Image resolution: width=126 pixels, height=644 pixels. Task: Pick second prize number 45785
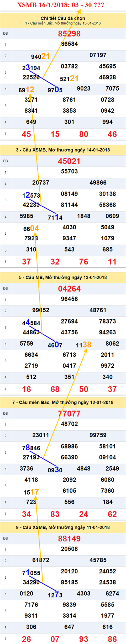click(x=98, y=560)
